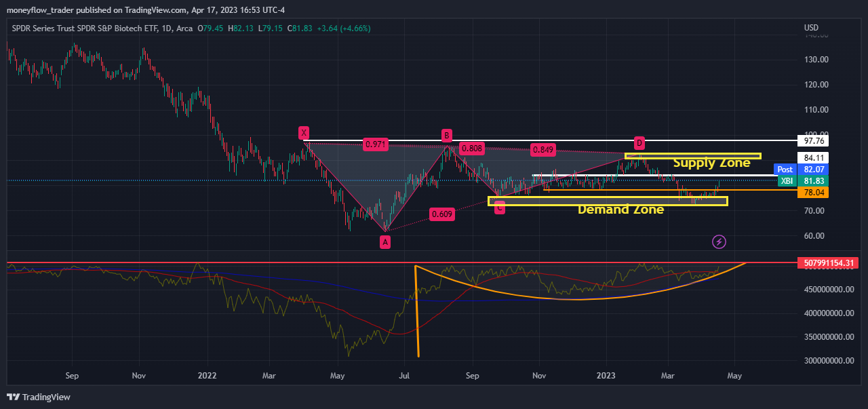
Task: Select the D point label of the pattern
Action: coord(639,142)
